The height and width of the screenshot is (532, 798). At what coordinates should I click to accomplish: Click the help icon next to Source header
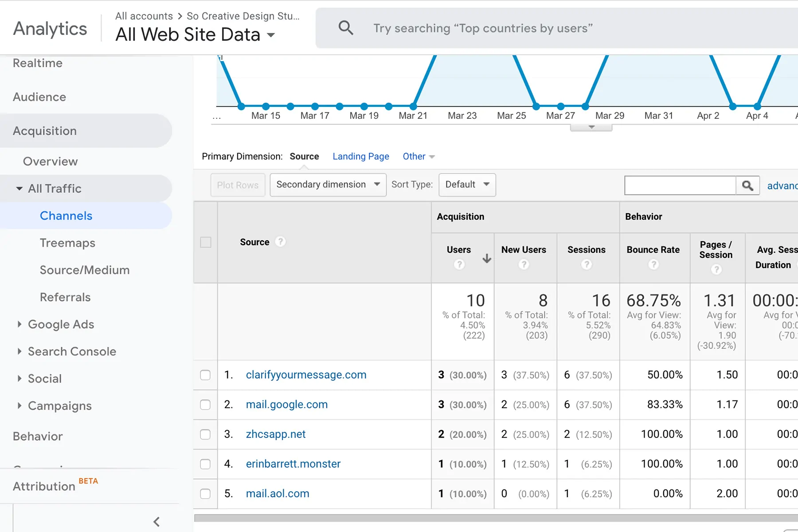(x=280, y=242)
